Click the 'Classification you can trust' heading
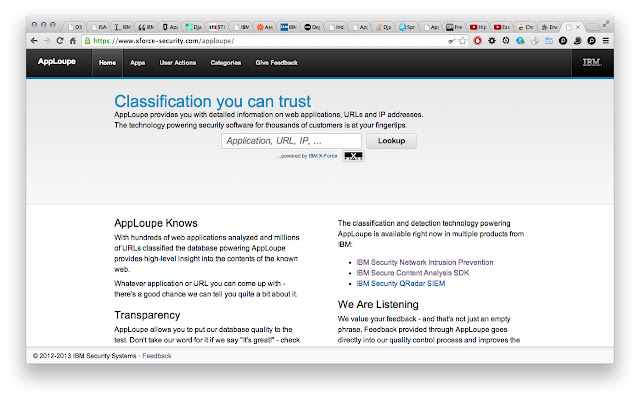Image resolution: width=640 pixels, height=400 pixels. pyautogui.click(x=213, y=101)
